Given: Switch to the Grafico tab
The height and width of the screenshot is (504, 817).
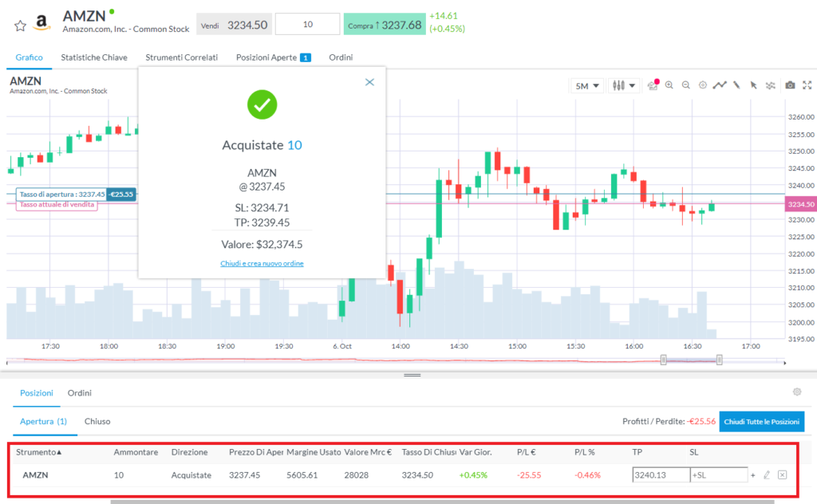Looking at the screenshot, I should pyautogui.click(x=30, y=57).
